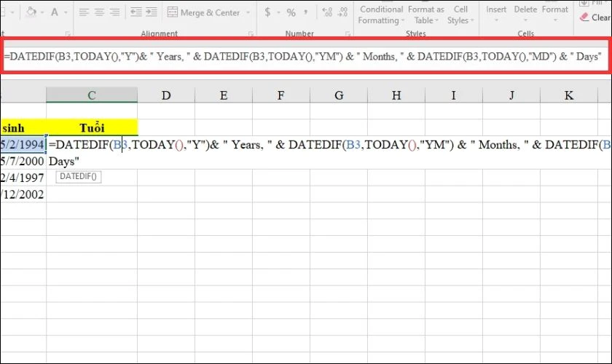Open the currency format dropdown arrow
This screenshot has width=612, height=364.
pyautogui.click(x=278, y=12)
